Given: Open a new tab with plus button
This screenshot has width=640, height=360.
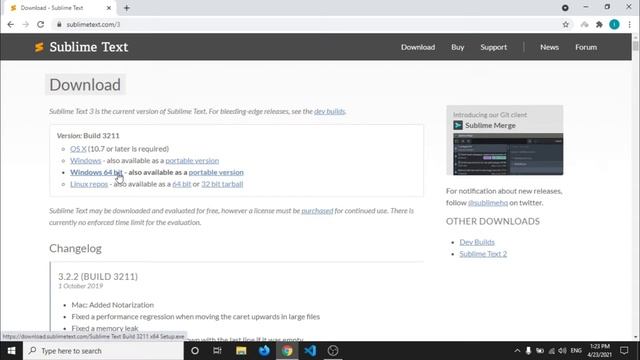Looking at the screenshot, I should (x=127, y=8).
